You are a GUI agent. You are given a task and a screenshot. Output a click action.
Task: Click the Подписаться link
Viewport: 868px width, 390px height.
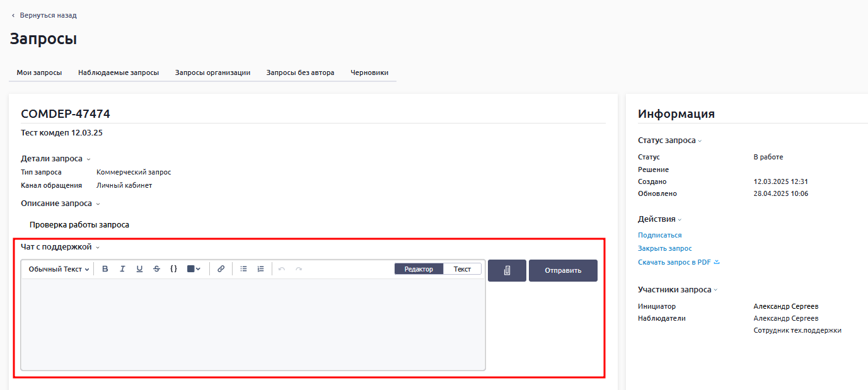[660, 235]
